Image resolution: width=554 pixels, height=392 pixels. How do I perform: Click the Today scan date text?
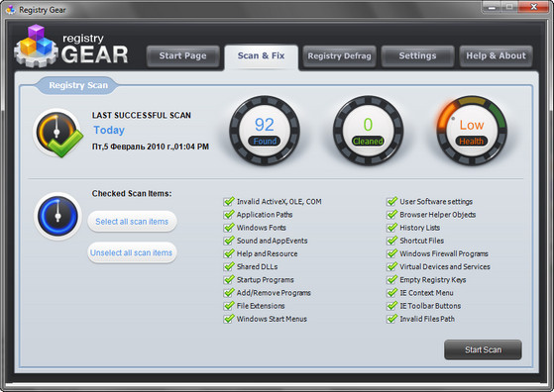click(109, 131)
